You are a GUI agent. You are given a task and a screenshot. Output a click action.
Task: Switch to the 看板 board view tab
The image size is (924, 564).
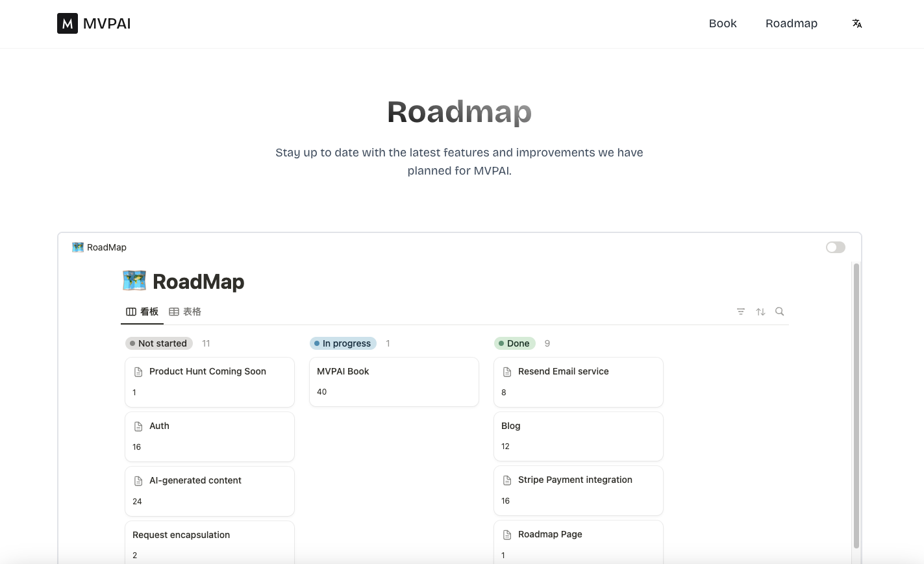click(142, 312)
